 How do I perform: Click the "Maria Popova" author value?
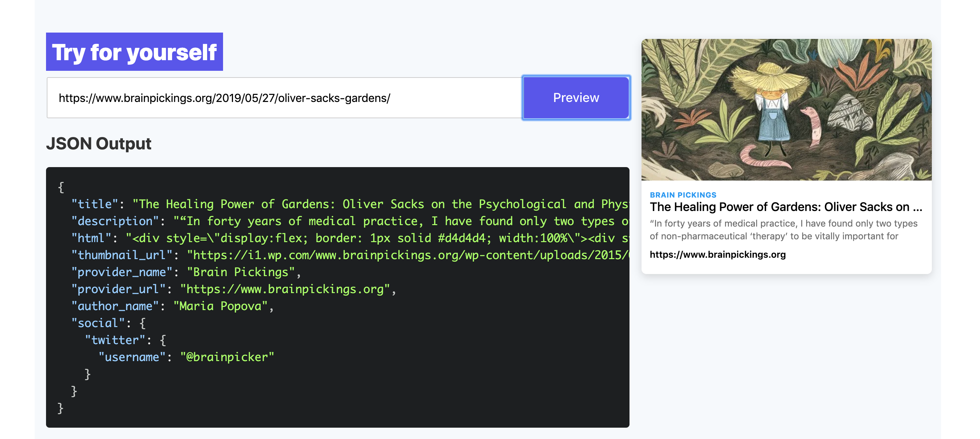pos(220,306)
